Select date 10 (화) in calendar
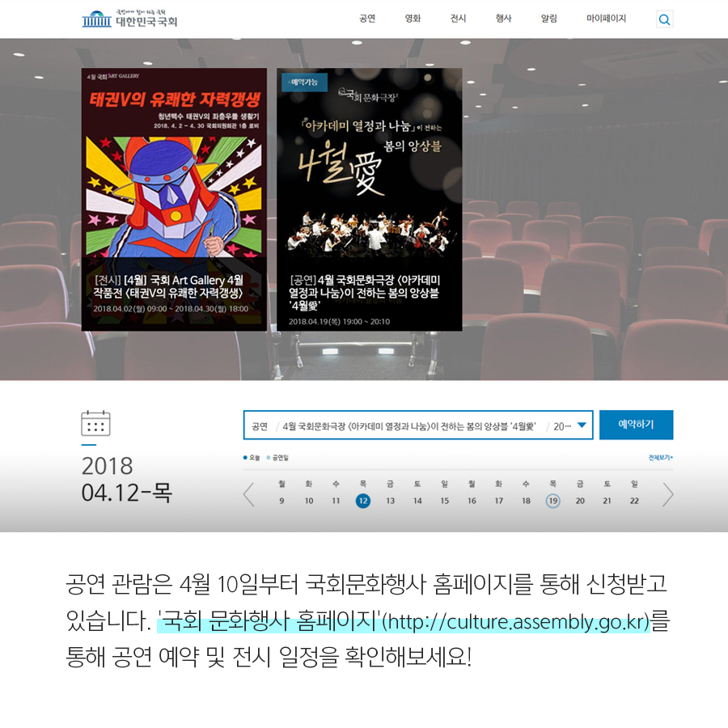This screenshot has height=728, width=728. tap(309, 501)
